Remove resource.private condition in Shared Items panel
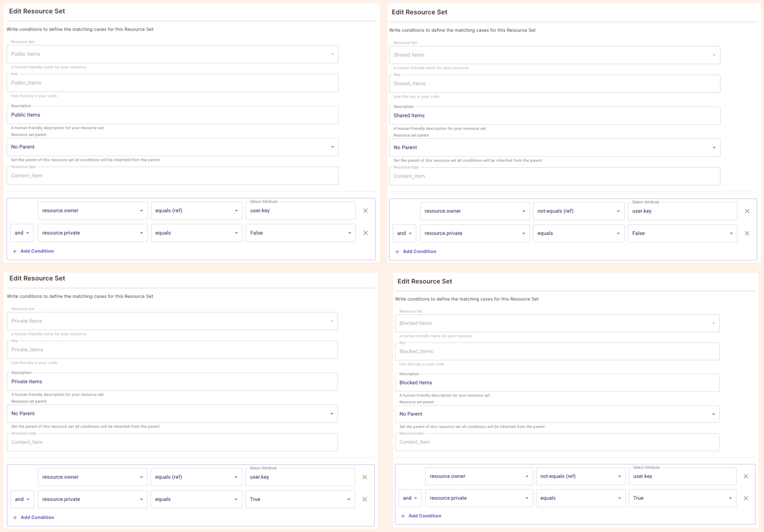This screenshot has width=764, height=532. [747, 233]
